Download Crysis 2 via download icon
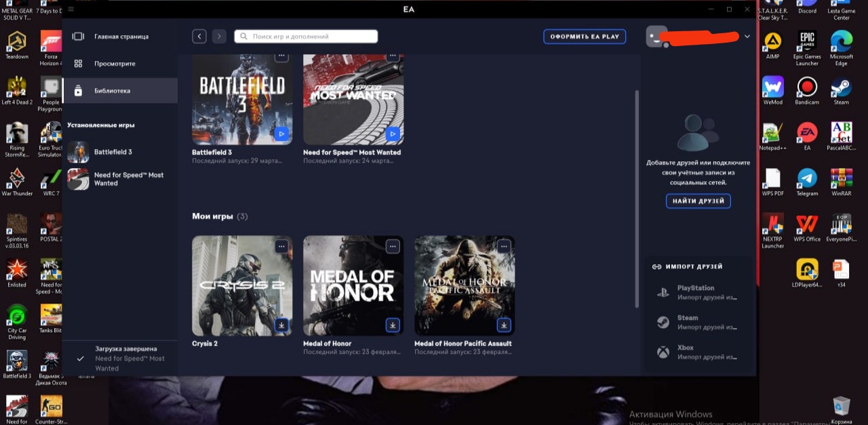Viewport: 868px width, 425px height. (x=281, y=325)
